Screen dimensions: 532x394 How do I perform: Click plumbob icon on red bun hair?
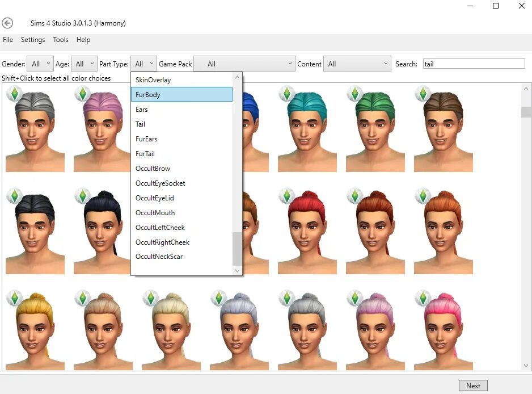pyautogui.click(x=286, y=196)
